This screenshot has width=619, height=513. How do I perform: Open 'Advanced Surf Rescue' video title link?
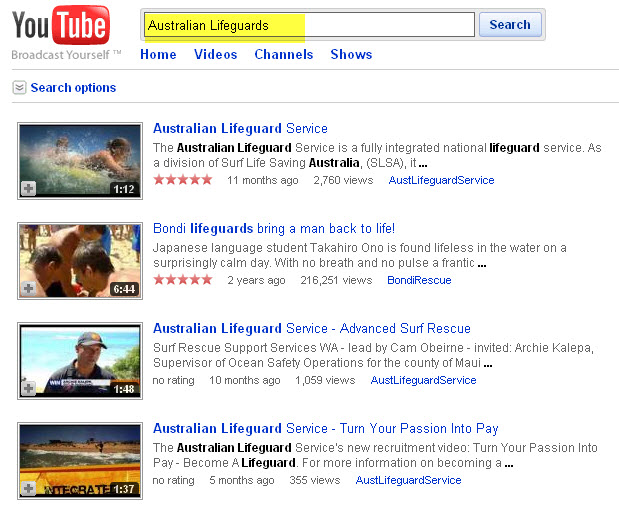tap(311, 329)
